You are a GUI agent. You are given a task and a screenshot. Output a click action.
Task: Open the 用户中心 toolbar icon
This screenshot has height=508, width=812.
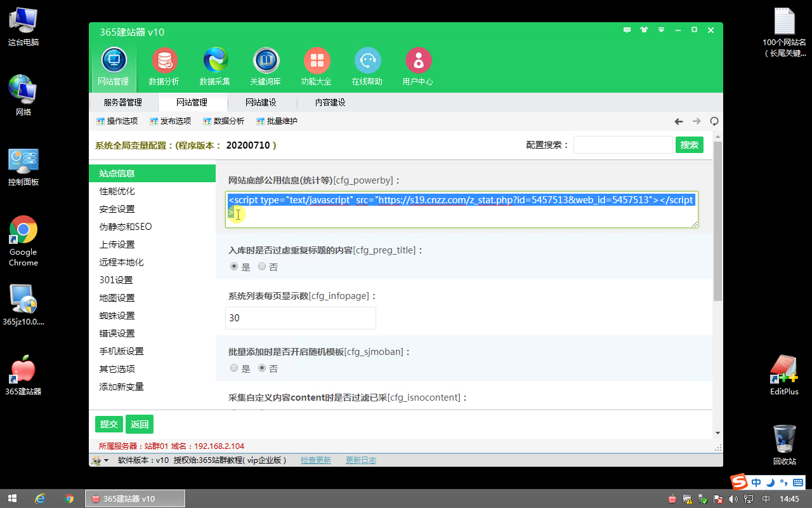click(418, 67)
